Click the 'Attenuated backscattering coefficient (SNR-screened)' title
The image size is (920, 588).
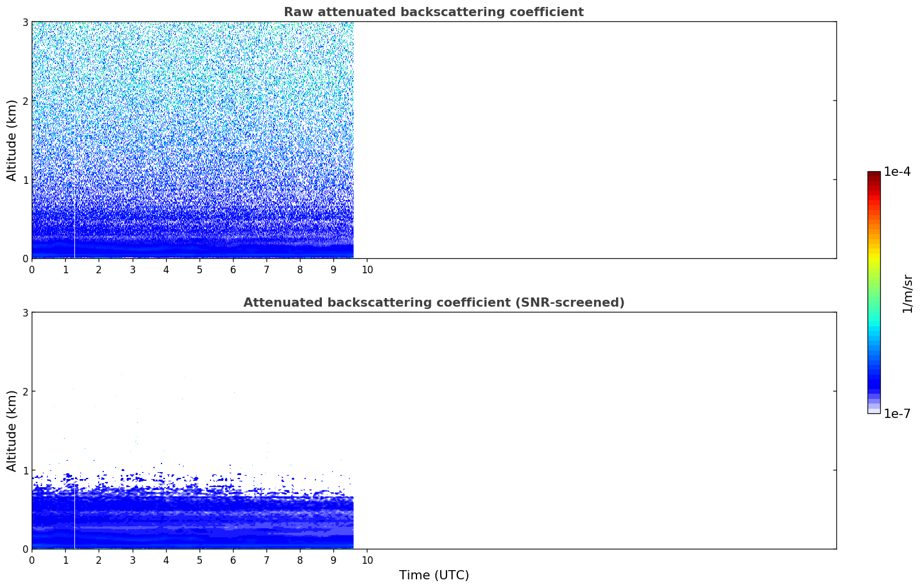point(433,303)
